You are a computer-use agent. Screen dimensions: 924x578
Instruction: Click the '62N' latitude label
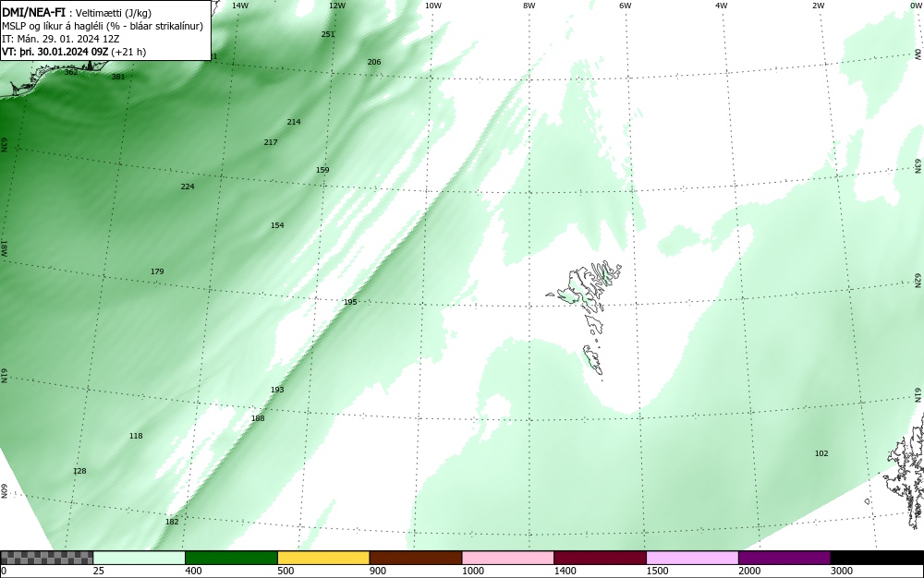click(918, 280)
